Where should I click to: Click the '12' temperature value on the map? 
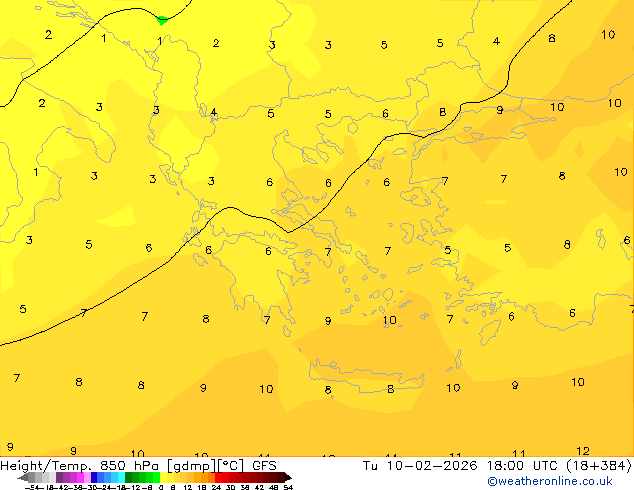[x=583, y=451]
